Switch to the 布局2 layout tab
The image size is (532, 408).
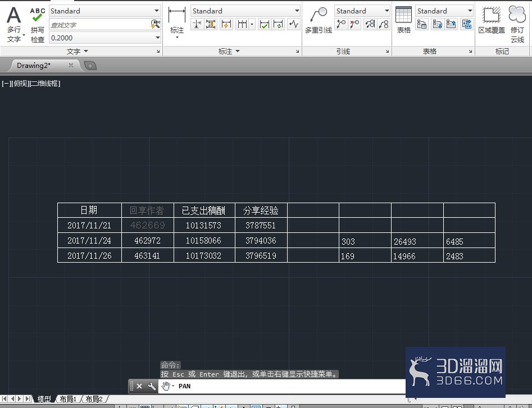[x=94, y=399]
